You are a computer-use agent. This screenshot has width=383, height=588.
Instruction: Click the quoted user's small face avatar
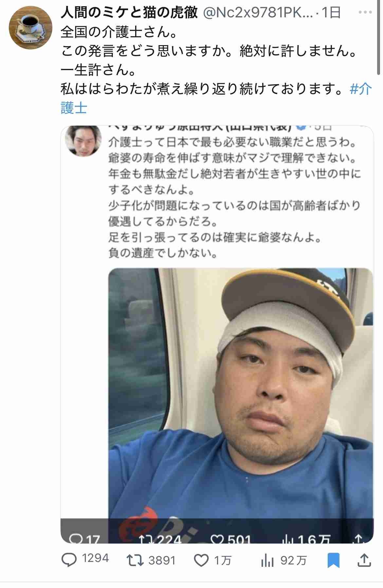[x=83, y=140]
